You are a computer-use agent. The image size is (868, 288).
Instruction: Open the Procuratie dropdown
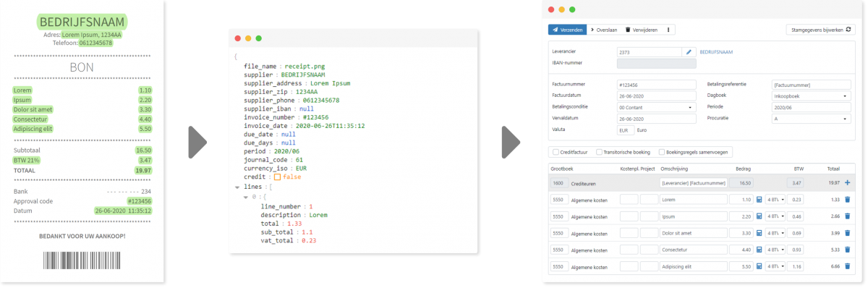[811, 119]
